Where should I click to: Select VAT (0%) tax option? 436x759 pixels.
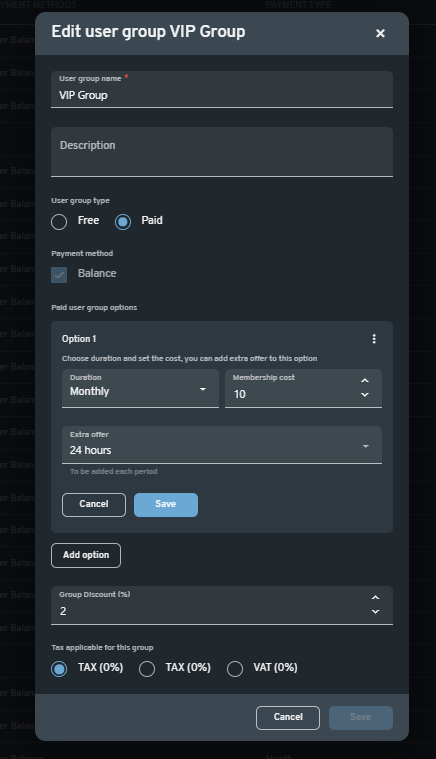[235, 669]
